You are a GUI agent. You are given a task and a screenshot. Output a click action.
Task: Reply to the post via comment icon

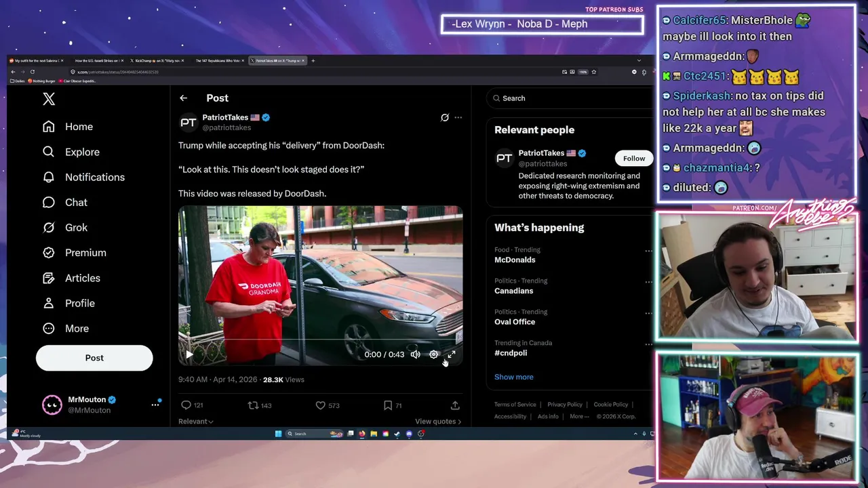pyautogui.click(x=186, y=405)
